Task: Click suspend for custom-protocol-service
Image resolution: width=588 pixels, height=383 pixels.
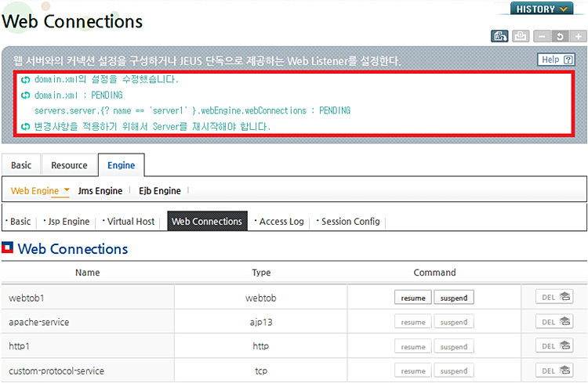Action: (454, 371)
